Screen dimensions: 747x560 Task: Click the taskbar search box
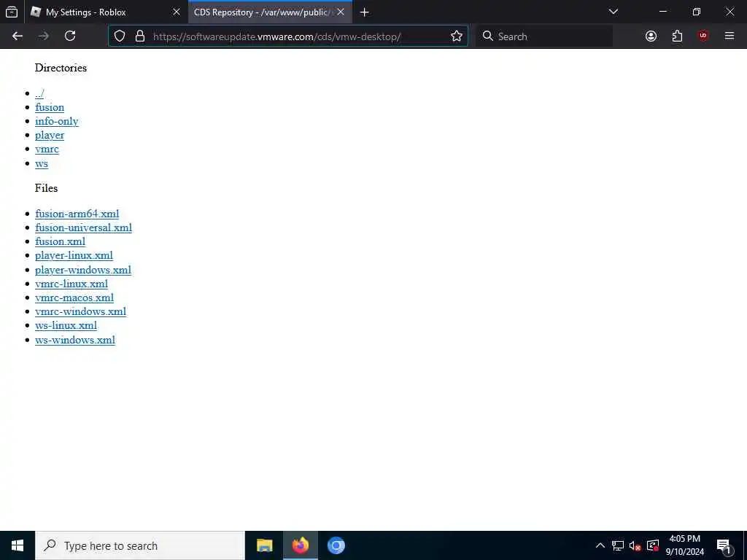(x=140, y=545)
